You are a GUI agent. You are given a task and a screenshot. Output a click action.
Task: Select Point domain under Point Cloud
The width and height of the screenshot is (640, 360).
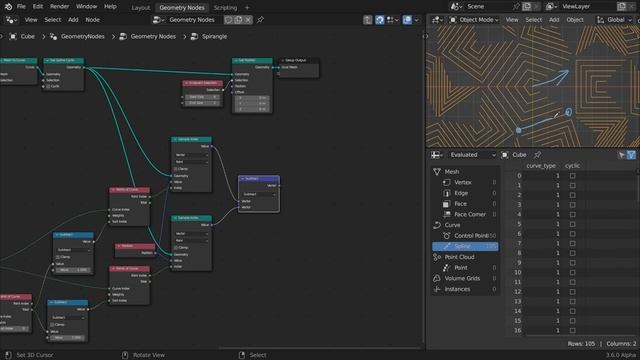[465, 268]
